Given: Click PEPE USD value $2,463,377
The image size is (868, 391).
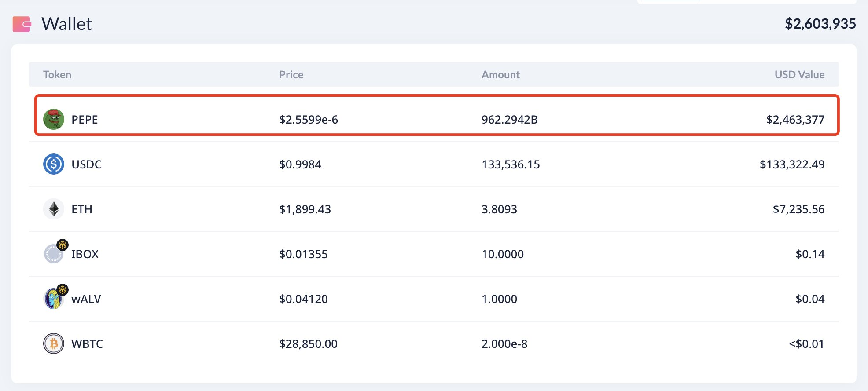Looking at the screenshot, I should pos(795,120).
